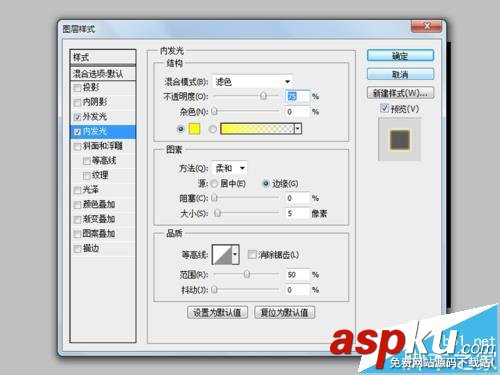
Task: Click the 阻塞 choke slider handle
Action: 214,198
